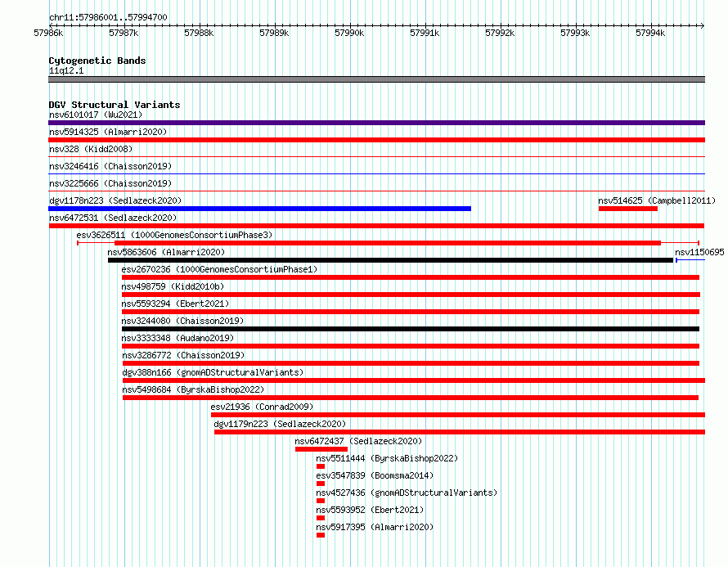Click esv2670236 (1000GenomesConsortiumPhase1) label

[219, 269]
